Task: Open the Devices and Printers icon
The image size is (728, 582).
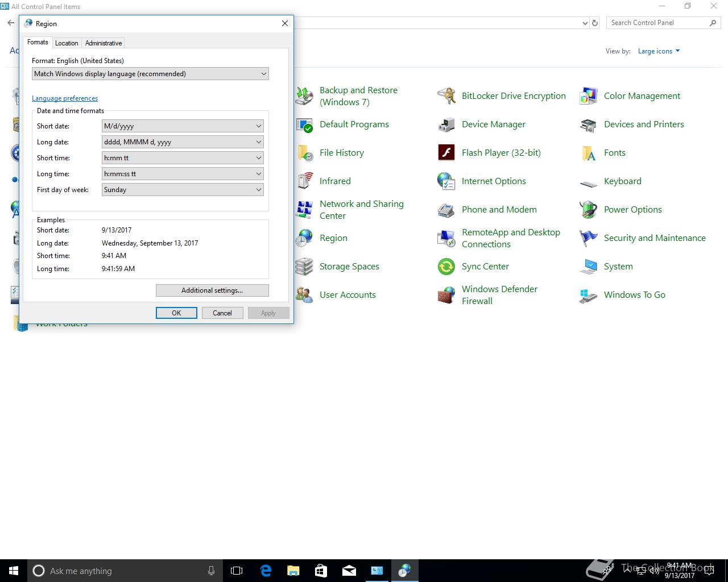Action: click(589, 124)
